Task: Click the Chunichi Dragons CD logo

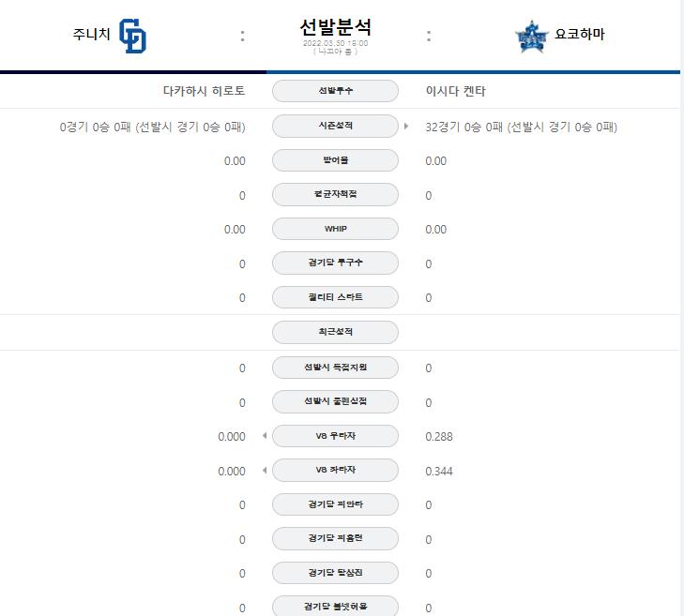Action: [x=132, y=36]
